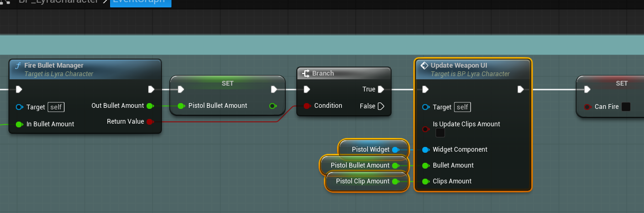Click Fire Bullet Manager input execution pin
Image resolution: width=644 pixels, height=213 pixels.
point(19,89)
